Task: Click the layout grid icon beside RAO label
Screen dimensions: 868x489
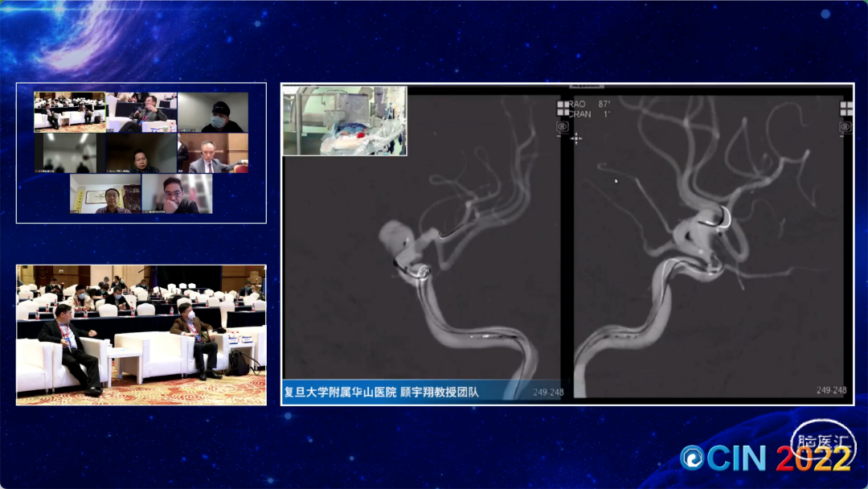Action: coord(563,109)
